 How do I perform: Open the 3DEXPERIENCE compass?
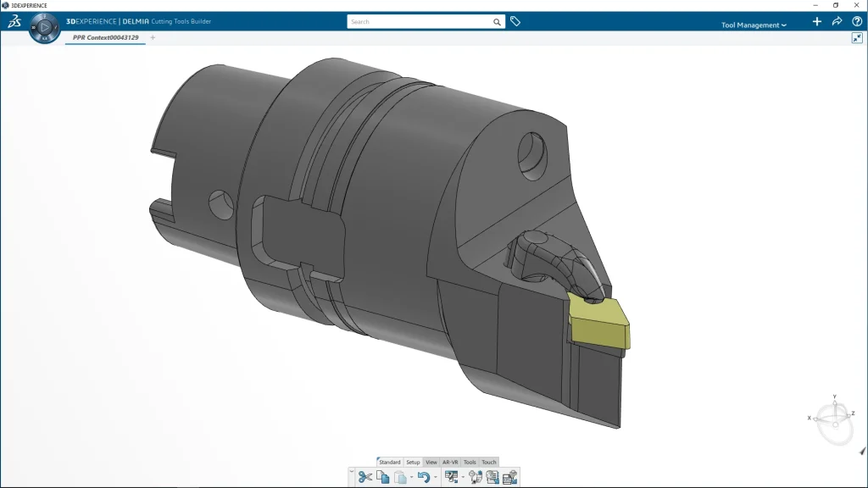point(44,27)
